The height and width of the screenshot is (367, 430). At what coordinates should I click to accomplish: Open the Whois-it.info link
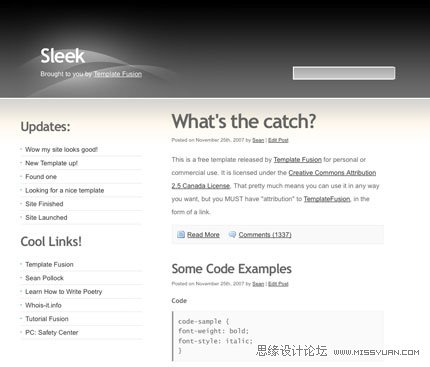point(43,305)
